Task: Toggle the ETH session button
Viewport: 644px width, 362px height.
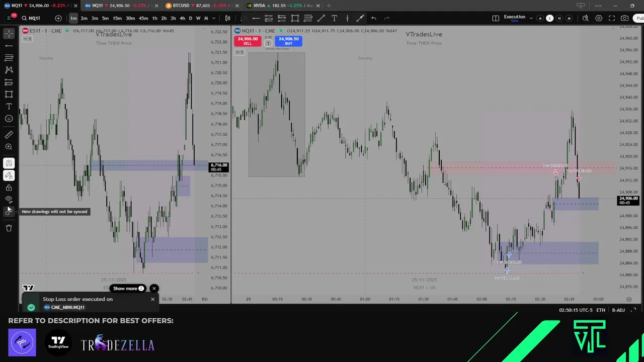Action: coord(601,310)
